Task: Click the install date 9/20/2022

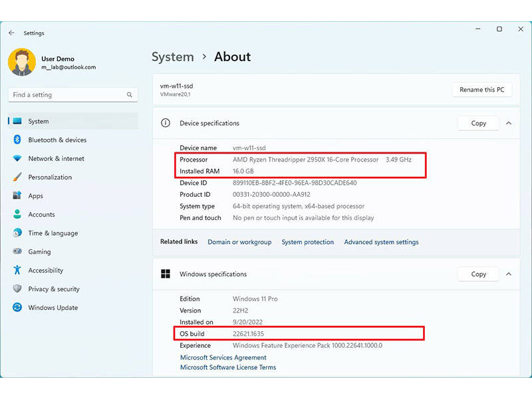Action: tap(247, 322)
